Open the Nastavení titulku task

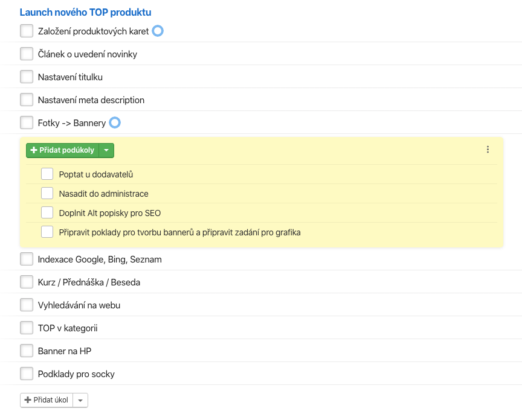point(70,77)
